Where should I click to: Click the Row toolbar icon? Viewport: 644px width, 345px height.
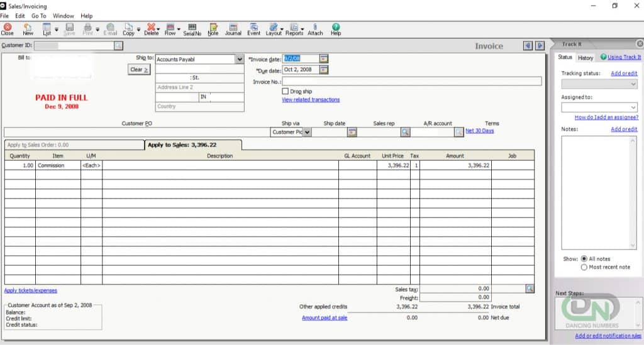click(x=170, y=30)
